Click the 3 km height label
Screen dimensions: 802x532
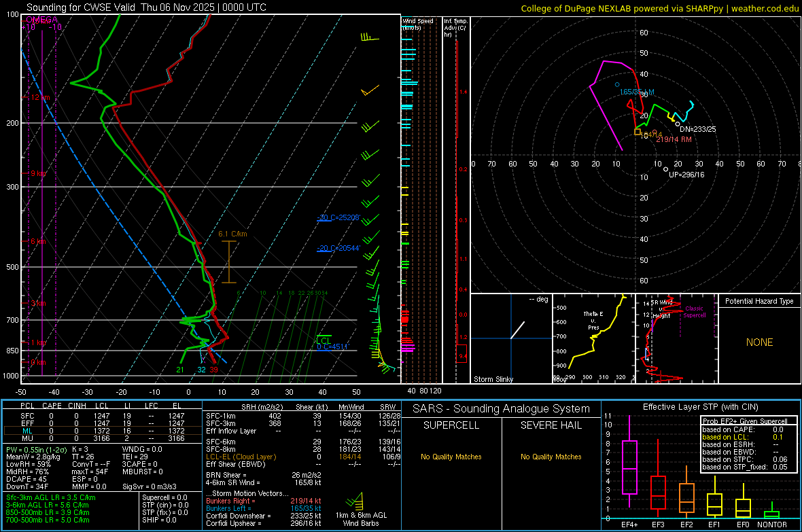tap(38, 303)
